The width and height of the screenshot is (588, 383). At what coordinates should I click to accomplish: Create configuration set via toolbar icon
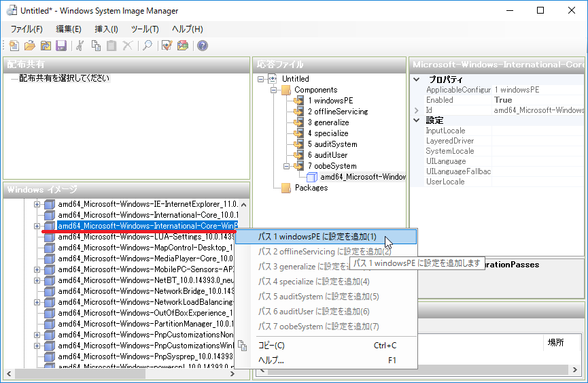click(x=183, y=46)
